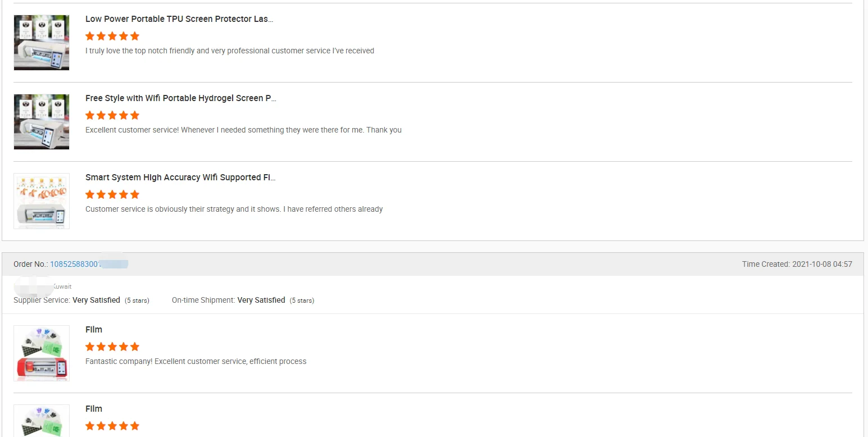Click the Film title above the Fantastic company review
This screenshot has height=437, width=868.
94,330
